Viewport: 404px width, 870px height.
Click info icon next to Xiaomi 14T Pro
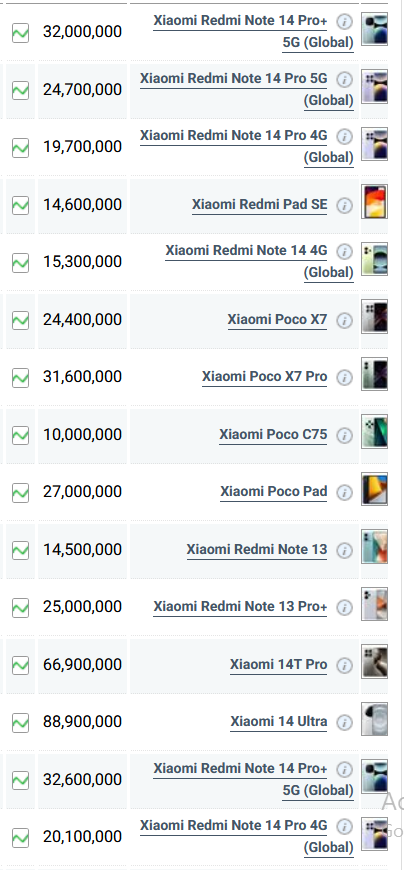(345, 665)
